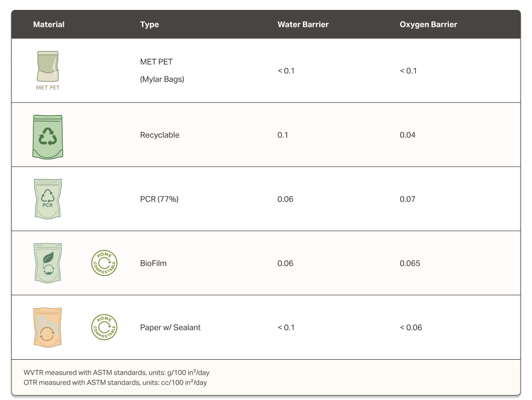Click the 0.065 oxygen barrier value
532x400 pixels.
click(410, 263)
